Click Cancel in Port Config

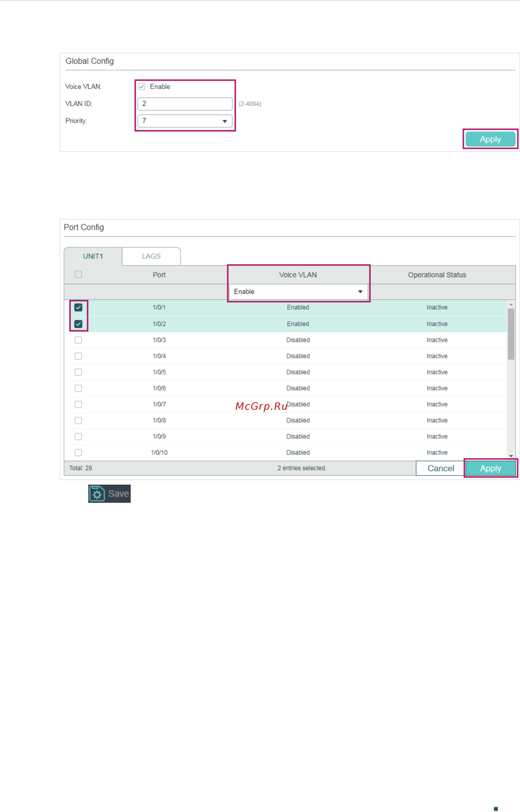pyautogui.click(x=441, y=468)
